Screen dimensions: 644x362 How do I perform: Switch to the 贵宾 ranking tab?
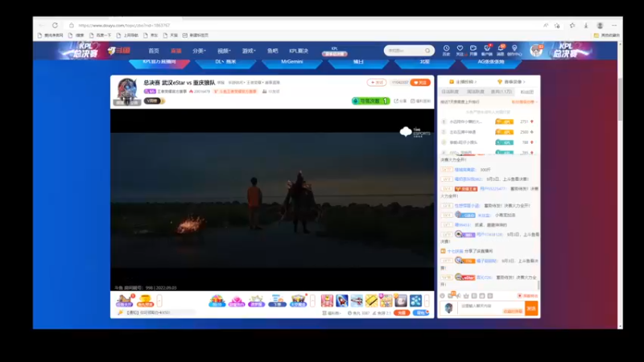coord(502,92)
